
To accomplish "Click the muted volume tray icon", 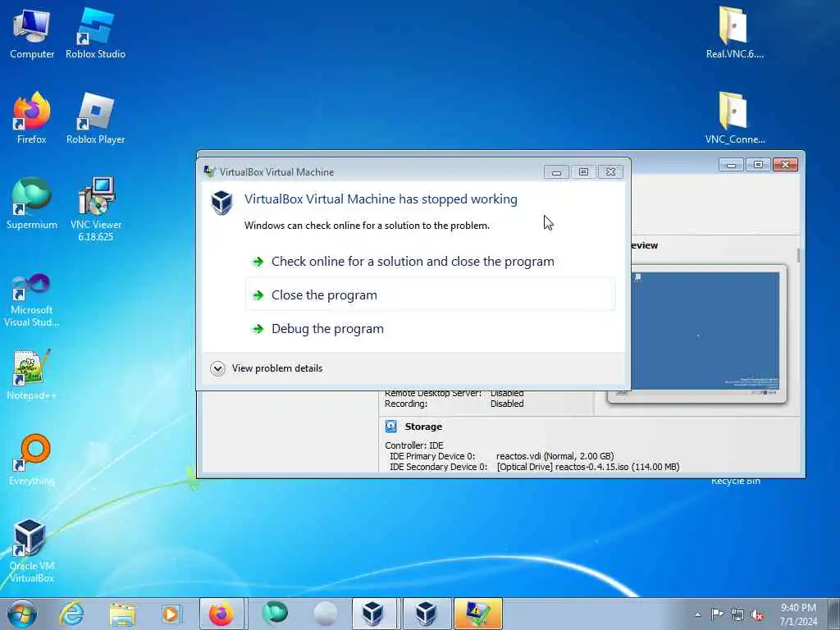I will click(x=757, y=614).
